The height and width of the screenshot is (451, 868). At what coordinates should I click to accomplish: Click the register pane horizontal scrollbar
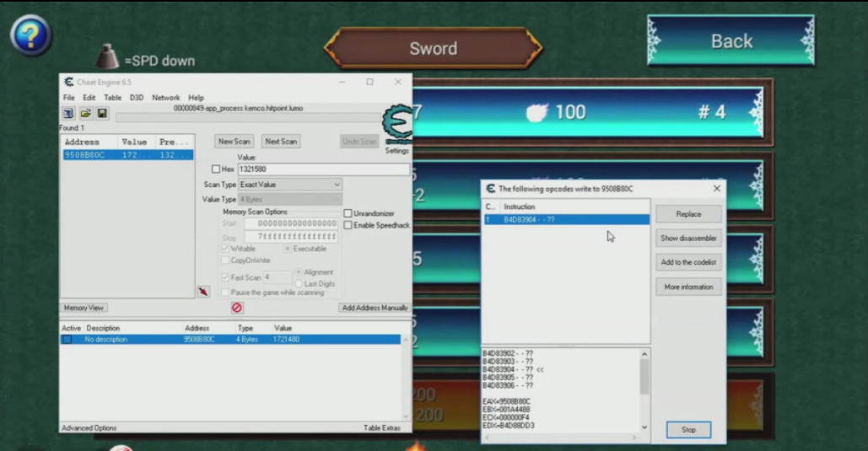tap(560, 438)
